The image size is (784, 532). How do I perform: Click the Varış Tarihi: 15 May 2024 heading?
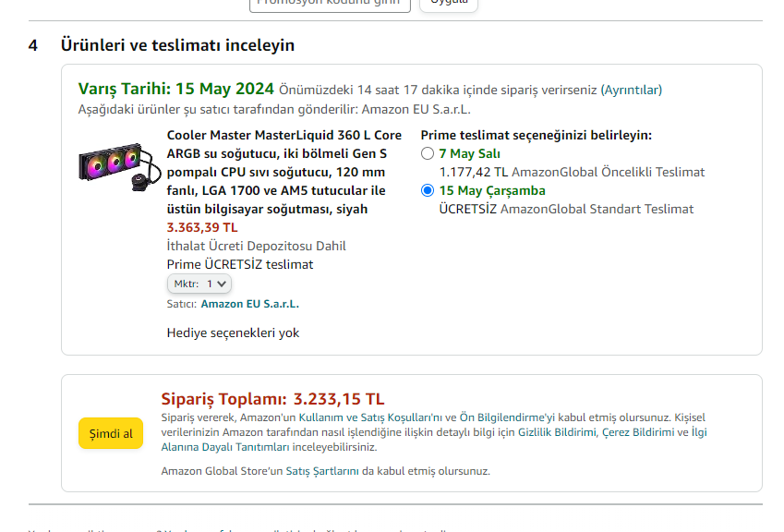tap(176, 89)
